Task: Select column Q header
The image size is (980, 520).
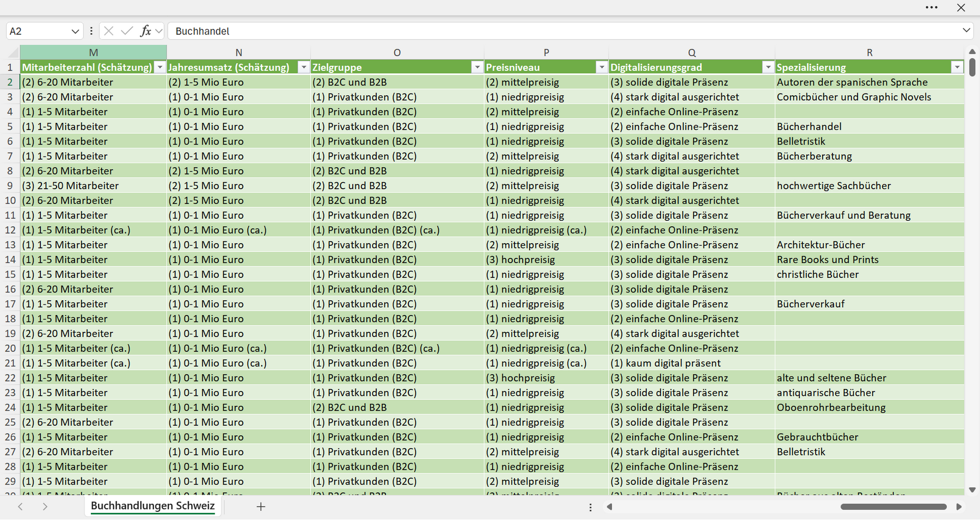Action: tap(691, 52)
